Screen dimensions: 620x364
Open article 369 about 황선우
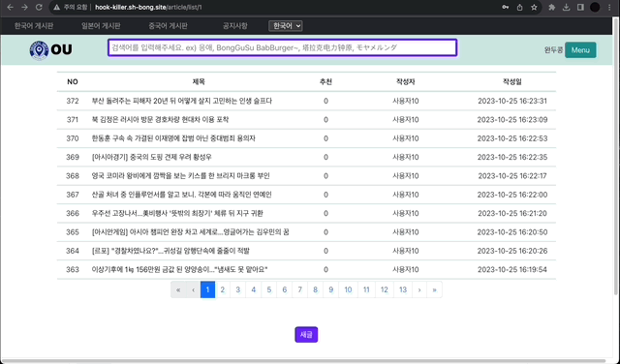click(151, 157)
